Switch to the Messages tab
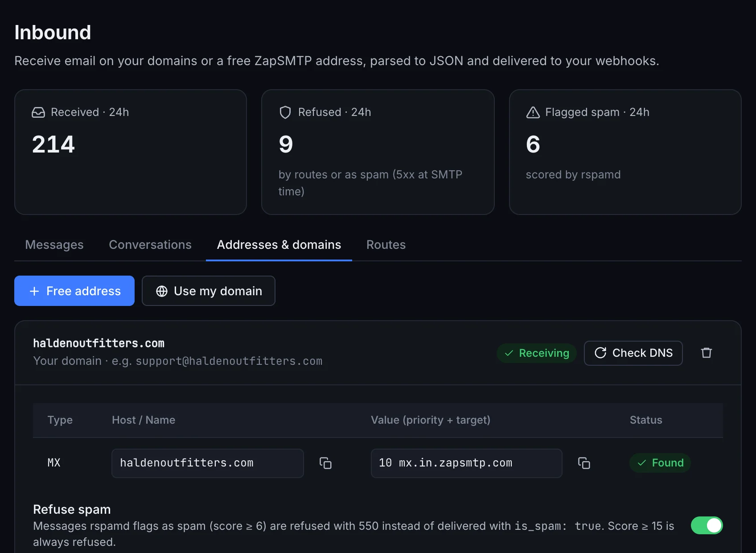This screenshot has width=756, height=553. 54,245
